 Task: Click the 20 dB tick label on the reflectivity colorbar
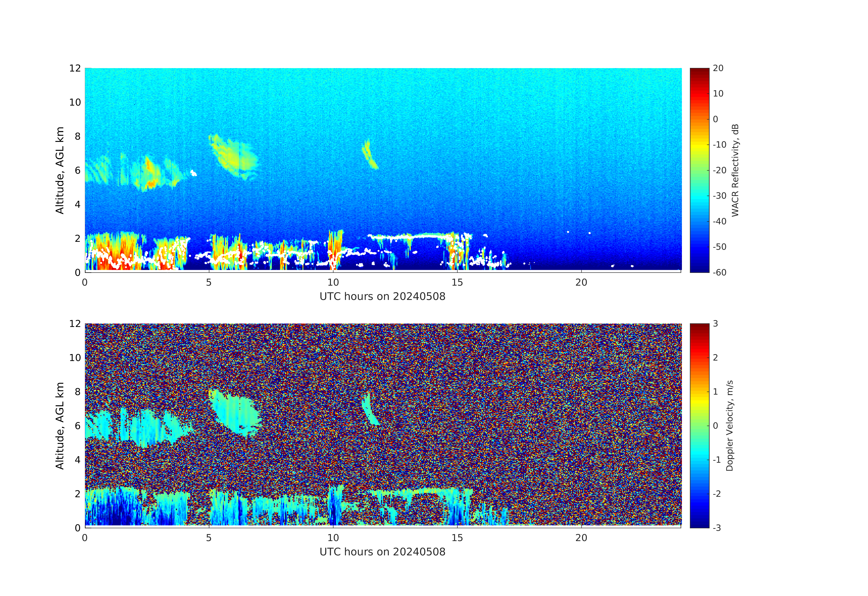pyautogui.click(x=718, y=68)
